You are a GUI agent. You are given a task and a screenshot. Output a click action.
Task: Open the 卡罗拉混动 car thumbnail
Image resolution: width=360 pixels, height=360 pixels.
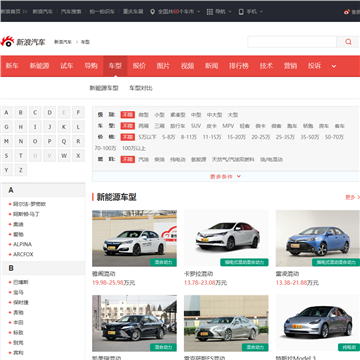[x=226, y=238]
